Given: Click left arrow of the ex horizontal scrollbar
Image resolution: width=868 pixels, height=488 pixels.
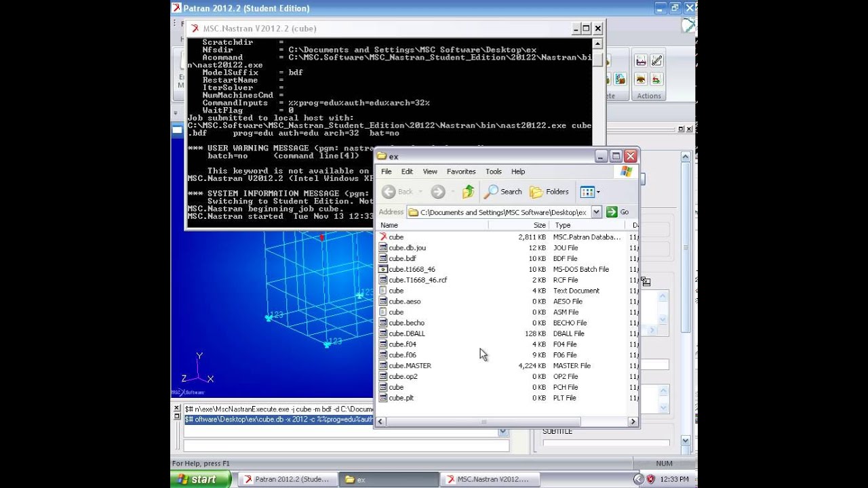Looking at the screenshot, I should [x=381, y=422].
